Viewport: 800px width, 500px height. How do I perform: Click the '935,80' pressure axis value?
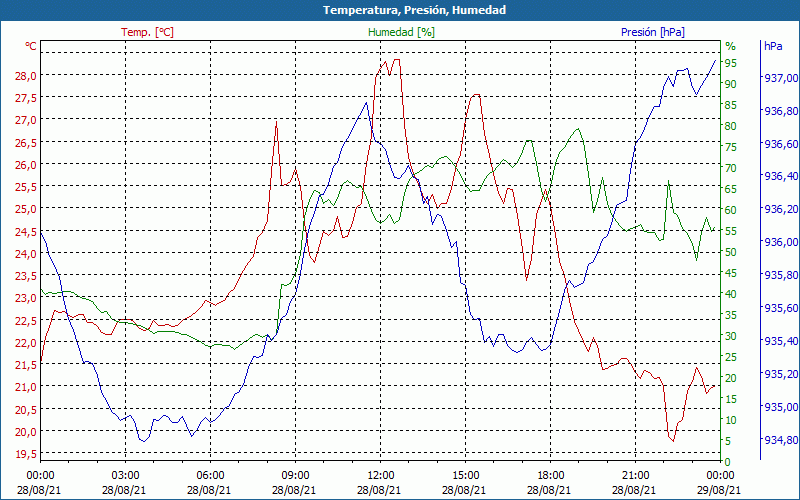780,276
